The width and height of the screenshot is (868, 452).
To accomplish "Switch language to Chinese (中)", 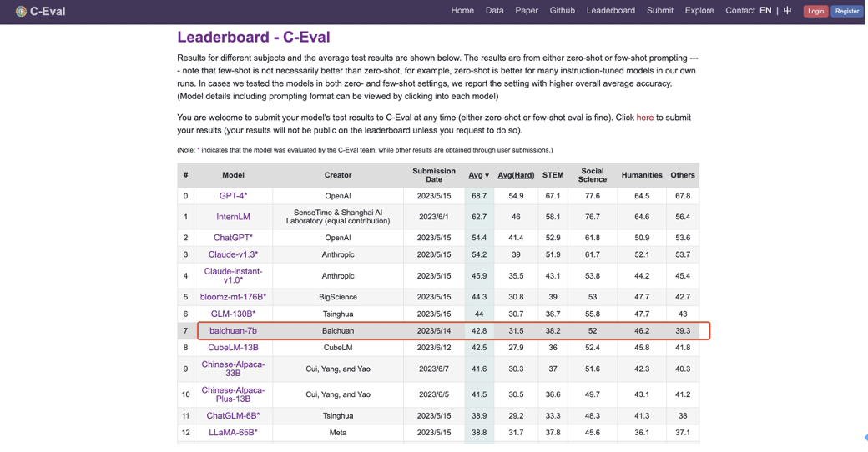I will [787, 11].
